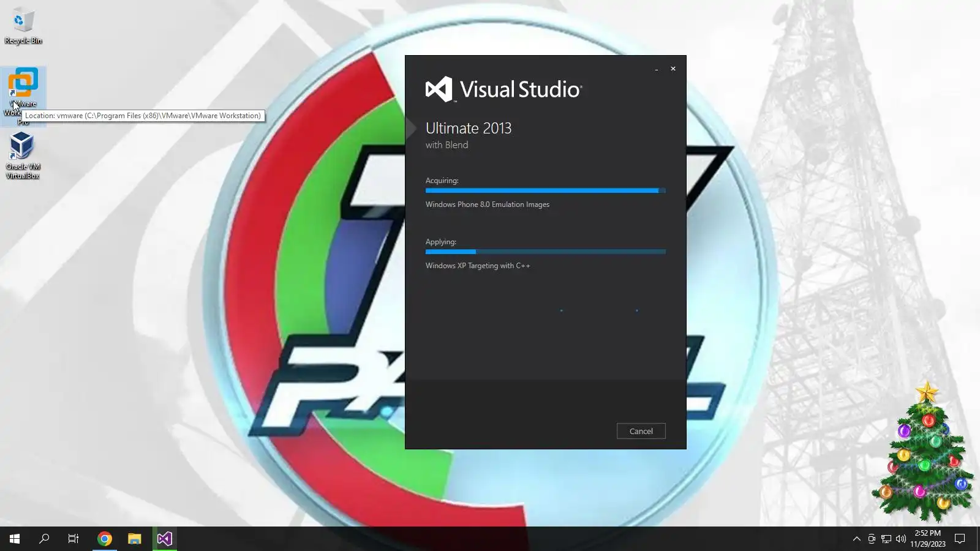Open File Explorer from the taskbar
The image size is (980, 551).
135,539
